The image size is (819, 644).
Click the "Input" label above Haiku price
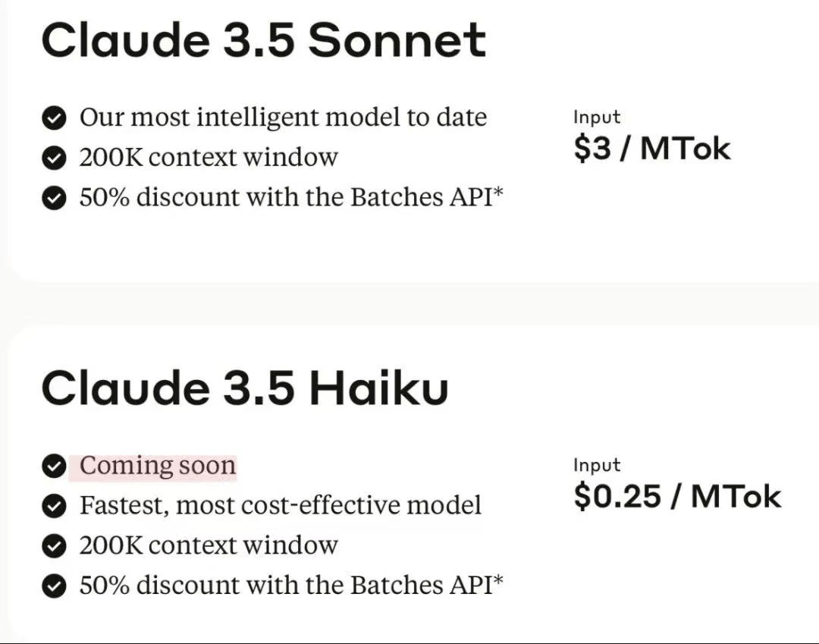click(x=597, y=466)
